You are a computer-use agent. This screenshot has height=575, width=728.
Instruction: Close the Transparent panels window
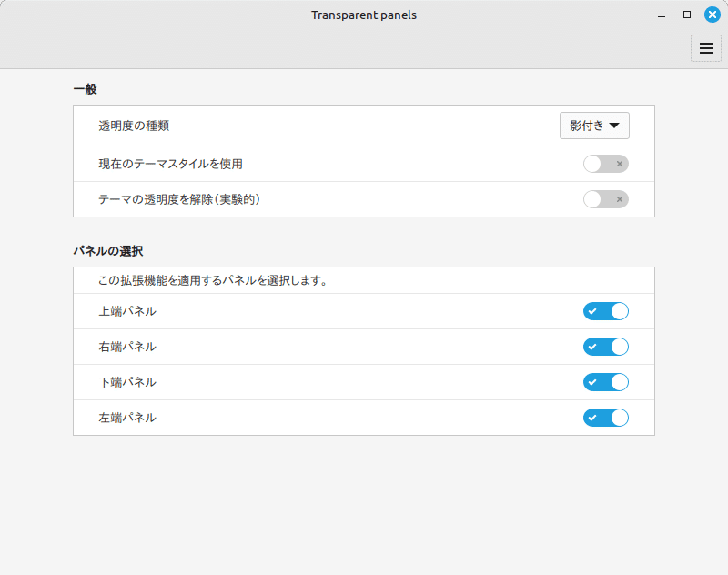[712, 15]
